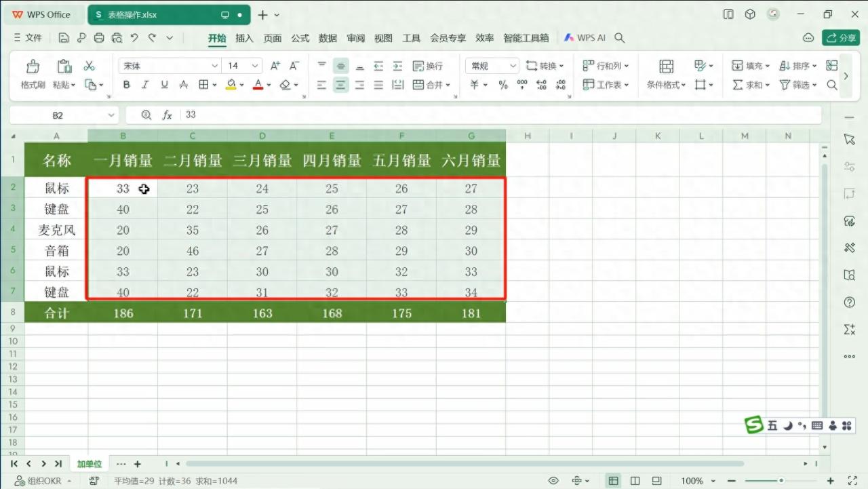Screen dimensions: 868x489
Task: Click the red font color swatch
Action: tap(258, 85)
